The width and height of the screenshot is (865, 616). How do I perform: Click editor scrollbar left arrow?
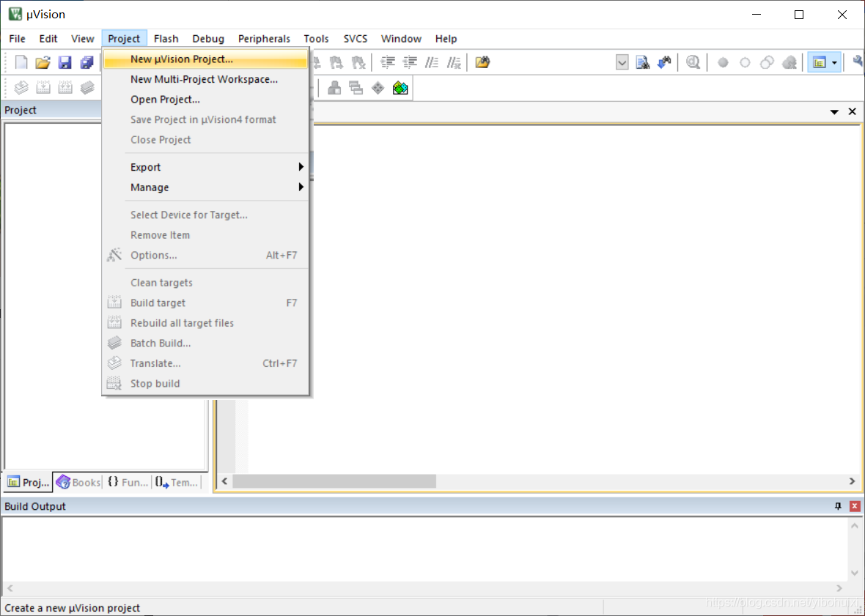point(224,481)
